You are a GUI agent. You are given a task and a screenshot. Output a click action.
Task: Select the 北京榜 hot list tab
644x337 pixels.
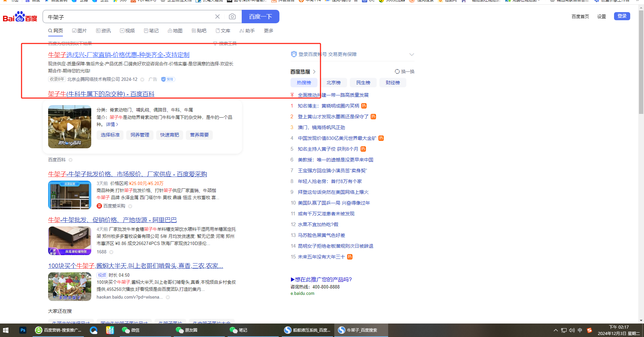pyautogui.click(x=333, y=83)
